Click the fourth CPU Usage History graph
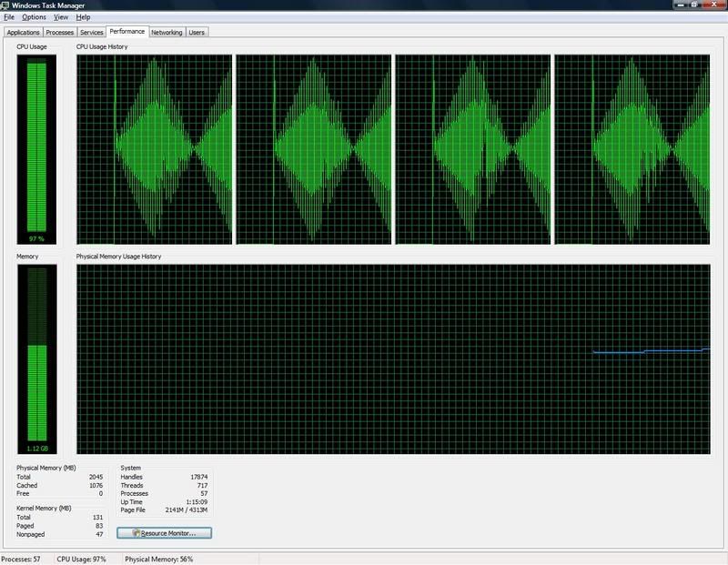This screenshot has width=728, height=565. (x=632, y=149)
